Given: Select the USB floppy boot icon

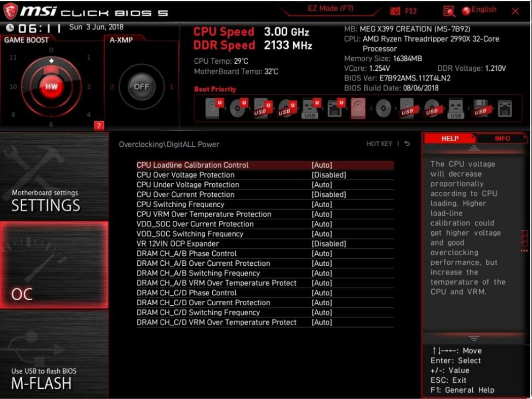Looking at the screenshot, I should (x=481, y=108).
